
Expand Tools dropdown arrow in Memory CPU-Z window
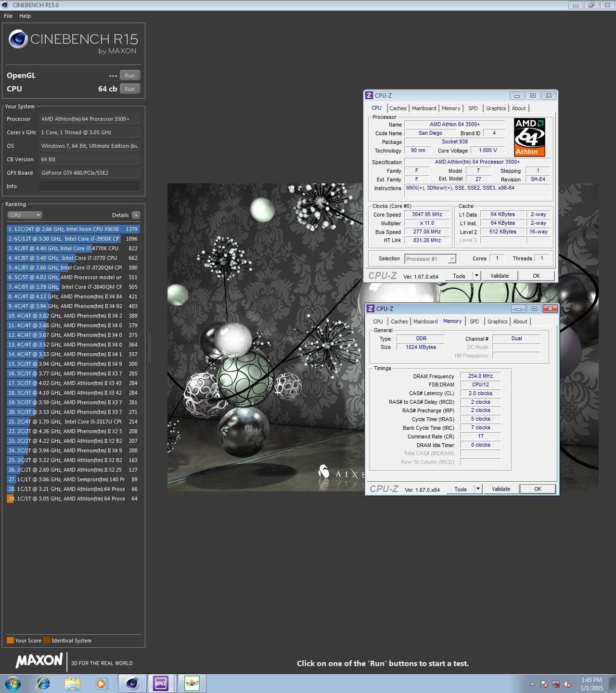pos(478,489)
